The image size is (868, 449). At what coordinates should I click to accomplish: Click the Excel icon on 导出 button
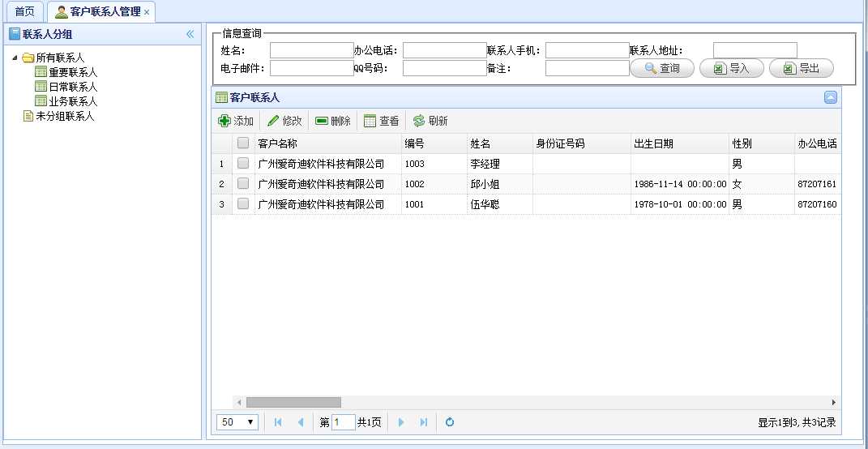coord(789,68)
